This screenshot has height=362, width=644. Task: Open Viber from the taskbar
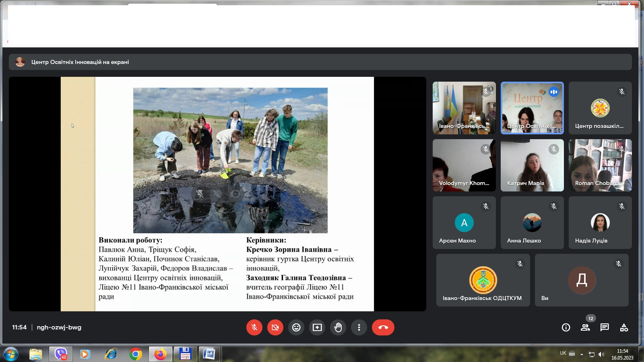[x=61, y=354]
